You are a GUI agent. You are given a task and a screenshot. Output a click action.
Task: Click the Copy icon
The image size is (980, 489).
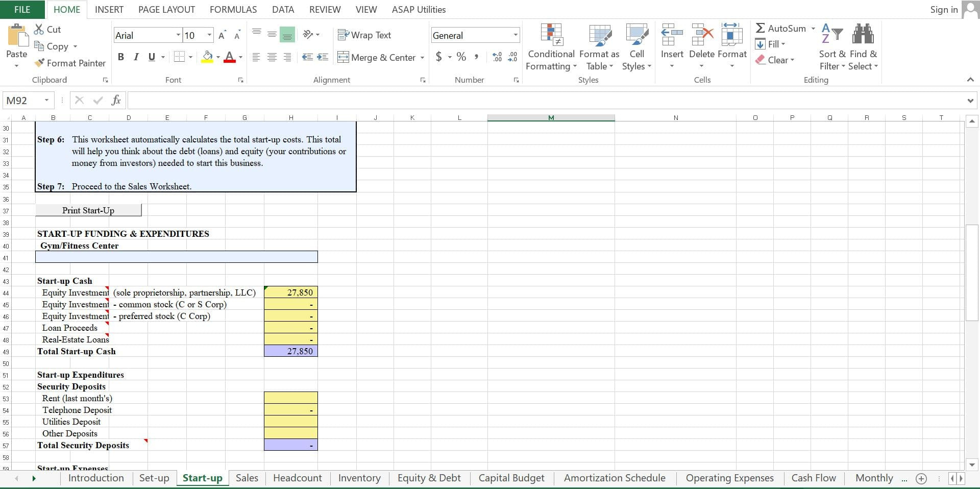click(x=39, y=46)
